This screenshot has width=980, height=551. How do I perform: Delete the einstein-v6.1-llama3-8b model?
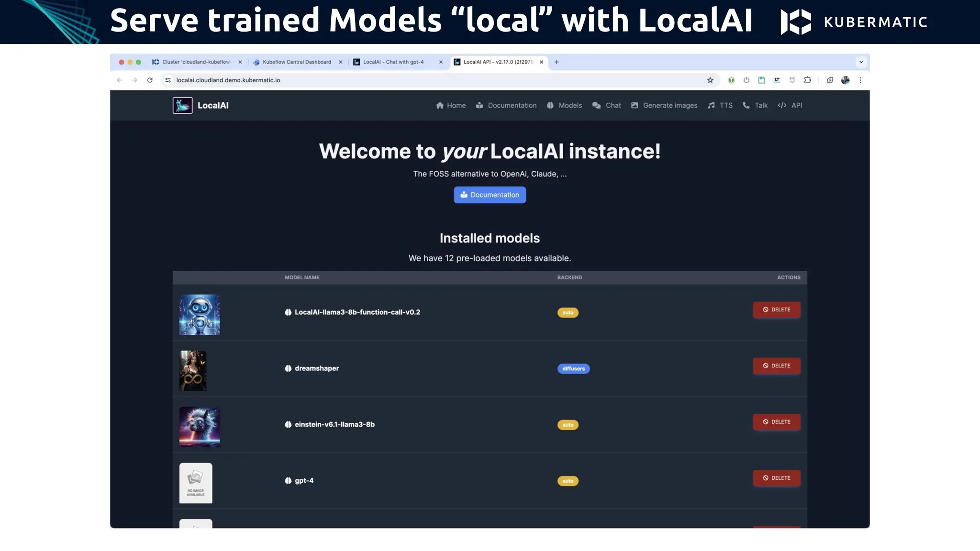tap(777, 422)
